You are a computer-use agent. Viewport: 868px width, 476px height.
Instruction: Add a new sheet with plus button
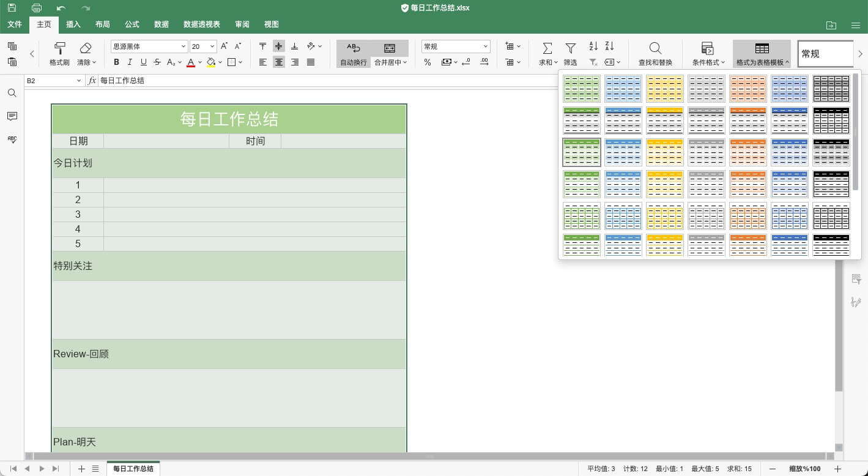(x=81, y=469)
